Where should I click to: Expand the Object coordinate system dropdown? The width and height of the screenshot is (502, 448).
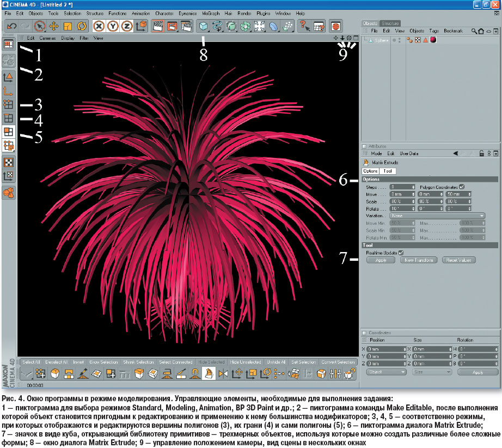click(386, 372)
